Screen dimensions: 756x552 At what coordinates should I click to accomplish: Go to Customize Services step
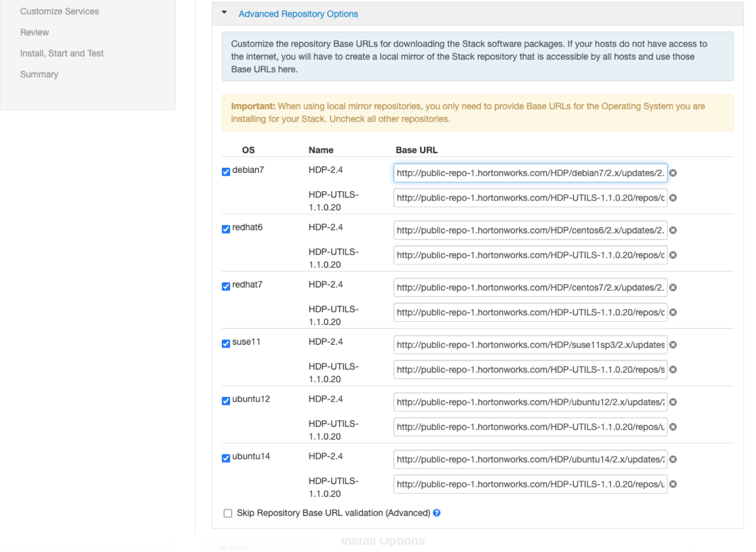point(59,11)
